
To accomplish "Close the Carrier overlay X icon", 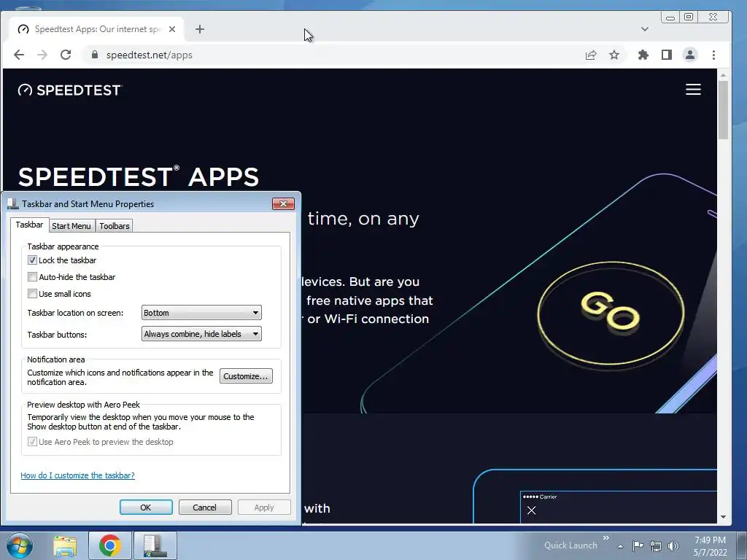I will [x=532, y=510].
